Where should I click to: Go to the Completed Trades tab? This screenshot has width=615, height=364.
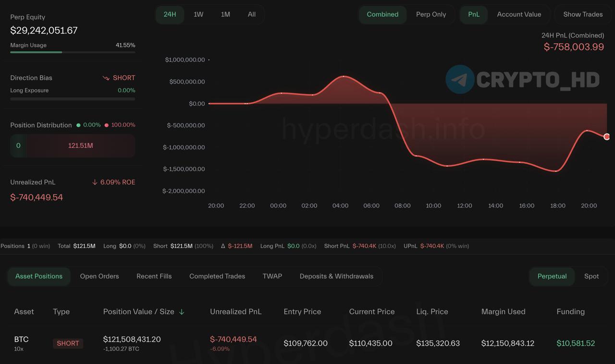tap(217, 276)
